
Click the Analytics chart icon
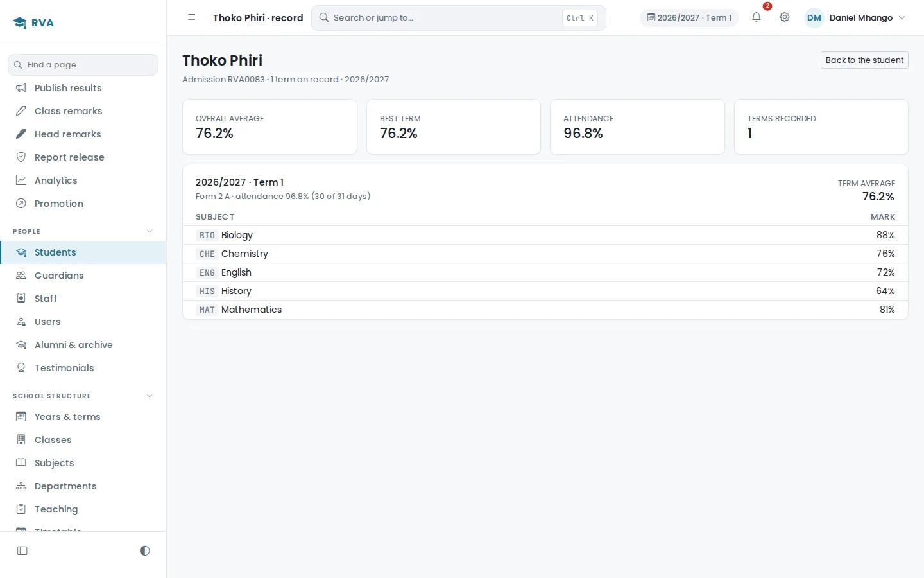(21, 180)
